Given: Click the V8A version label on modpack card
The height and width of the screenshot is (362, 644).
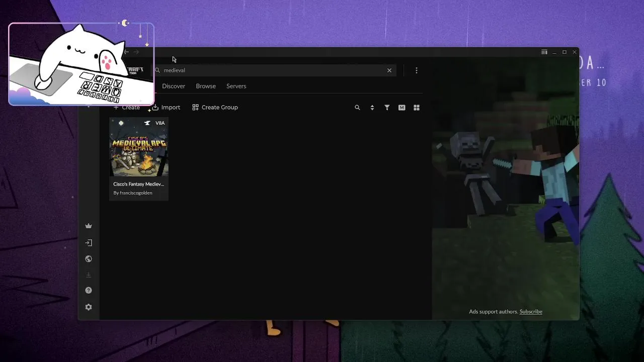Looking at the screenshot, I should 160,123.
